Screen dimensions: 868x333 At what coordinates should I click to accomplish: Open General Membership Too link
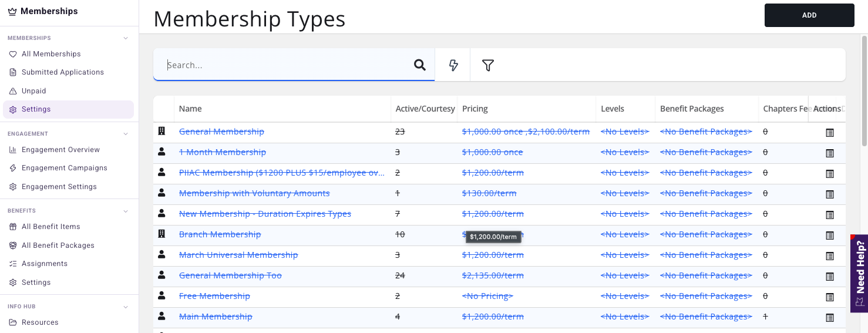tap(230, 275)
